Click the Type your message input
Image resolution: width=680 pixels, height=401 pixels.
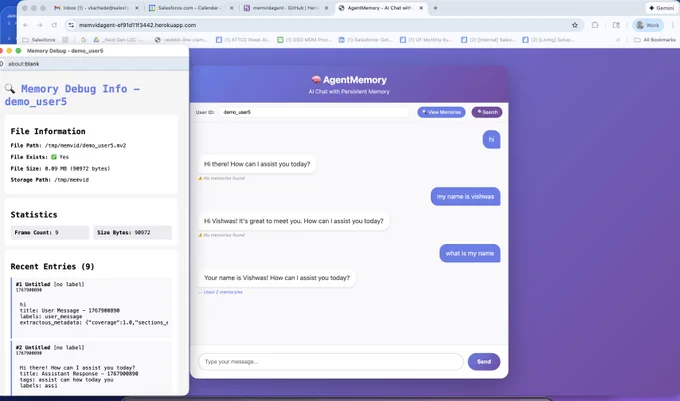tap(330, 362)
